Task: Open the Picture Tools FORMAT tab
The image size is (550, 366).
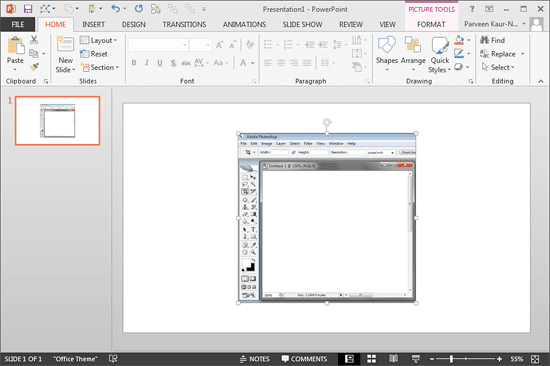Action: tap(431, 24)
